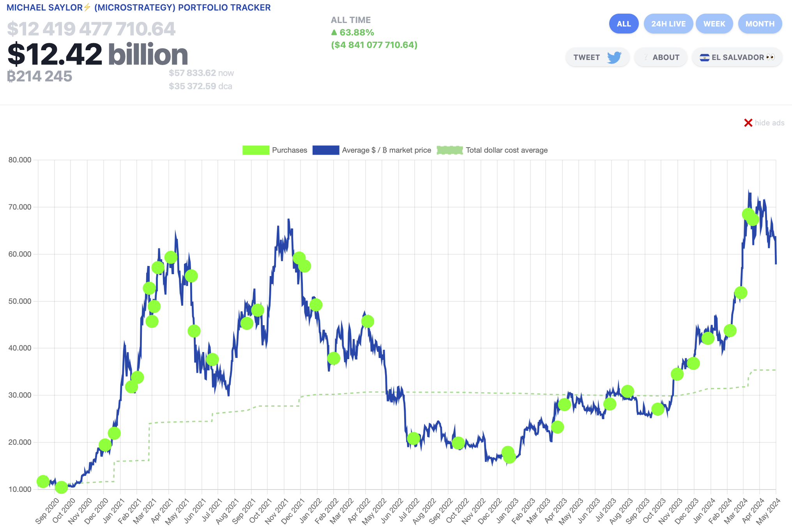
Task: Click the Purchases legend label
Action: click(290, 150)
